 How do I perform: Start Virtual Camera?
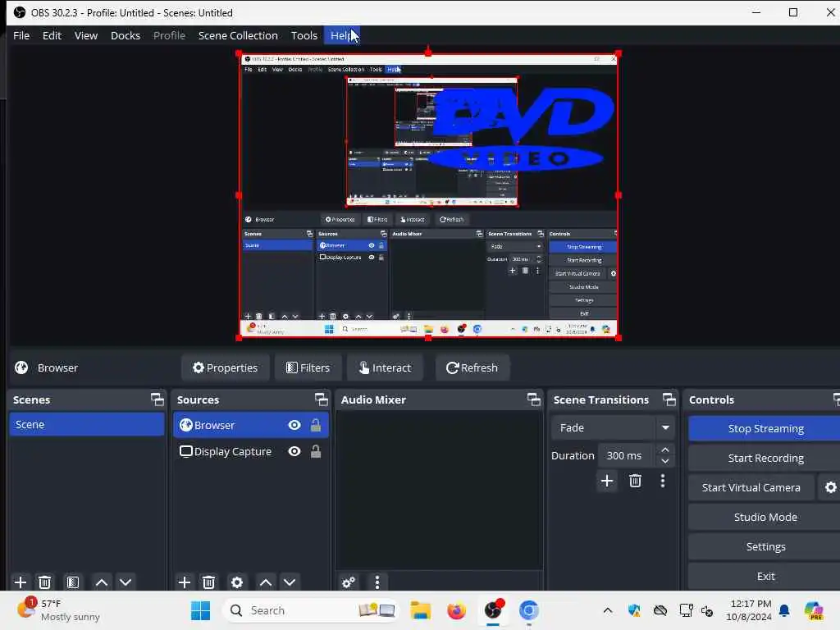pyautogui.click(x=751, y=487)
